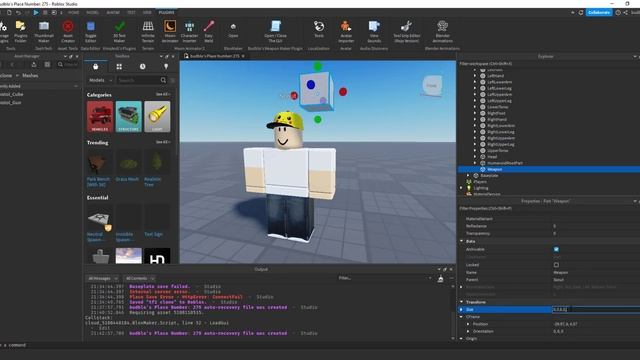Open the Plugins Folder tool
This screenshot has width=640, height=360.
(20, 31)
